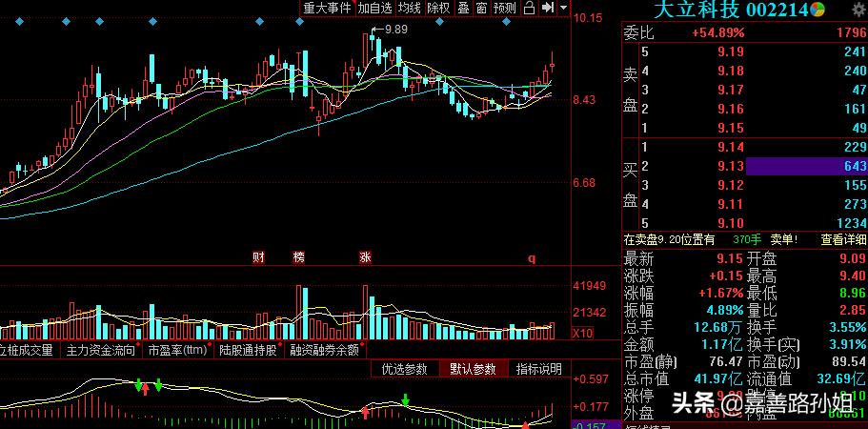This screenshot has width=868, height=429.
Task: Click the 振幅 value 4.89%
Action: (723, 310)
